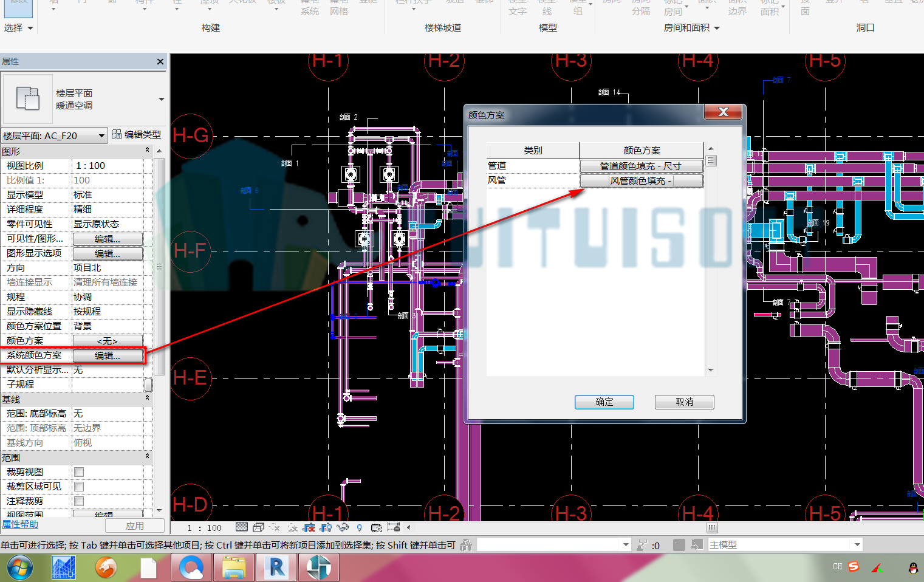Click the reveal constraints icon in view bar
Screen dimensions: 924x582
393,527
